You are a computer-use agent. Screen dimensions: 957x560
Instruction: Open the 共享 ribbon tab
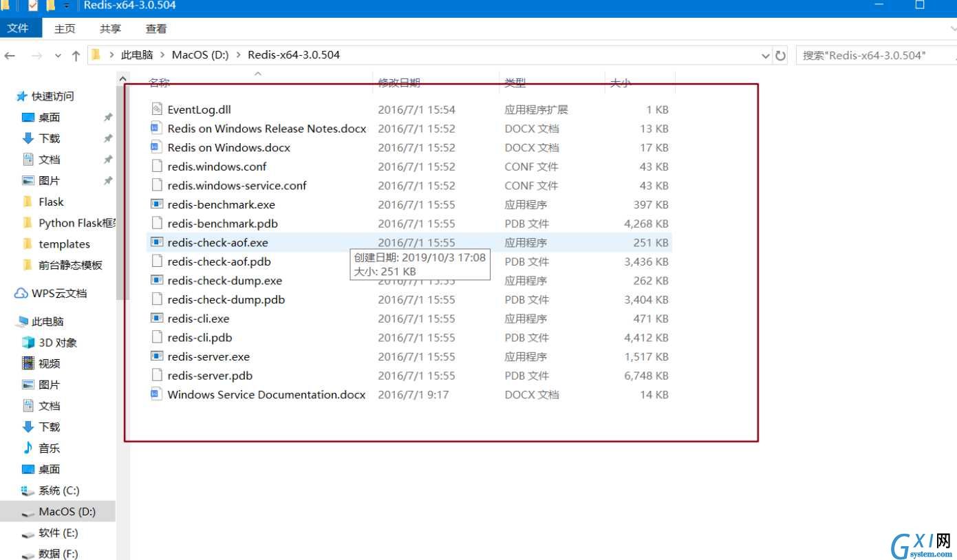coord(110,29)
